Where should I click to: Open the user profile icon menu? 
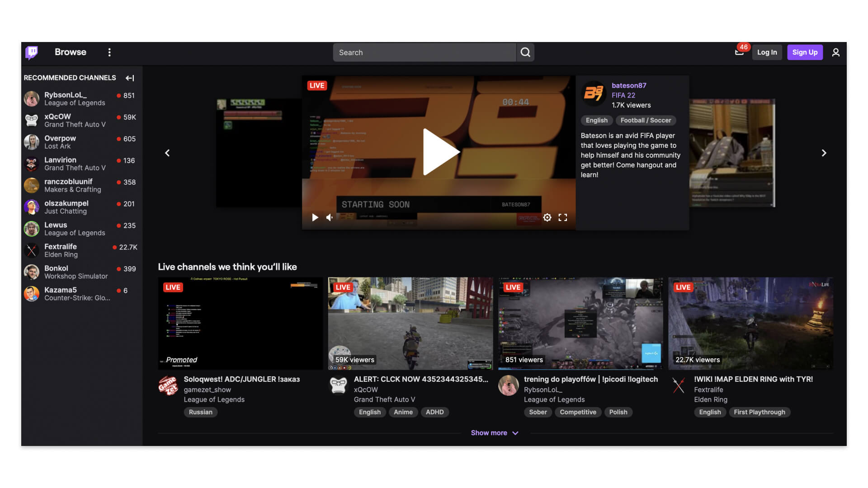[x=835, y=52]
